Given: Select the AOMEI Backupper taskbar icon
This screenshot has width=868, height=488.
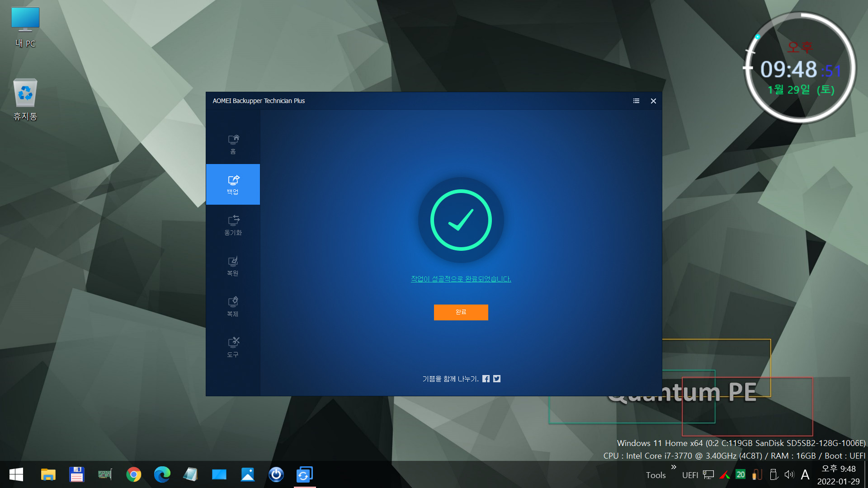Looking at the screenshot, I should pyautogui.click(x=305, y=474).
